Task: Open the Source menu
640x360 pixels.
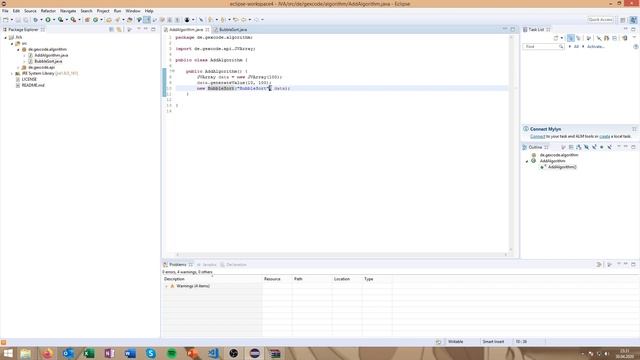Action: click(x=30, y=11)
